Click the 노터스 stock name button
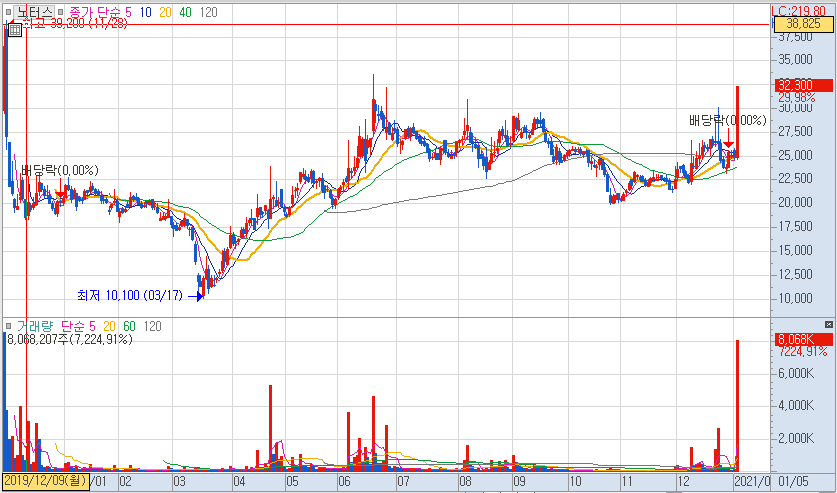Image resolution: width=837 pixels, height=493 pixels. coord(34,12)
